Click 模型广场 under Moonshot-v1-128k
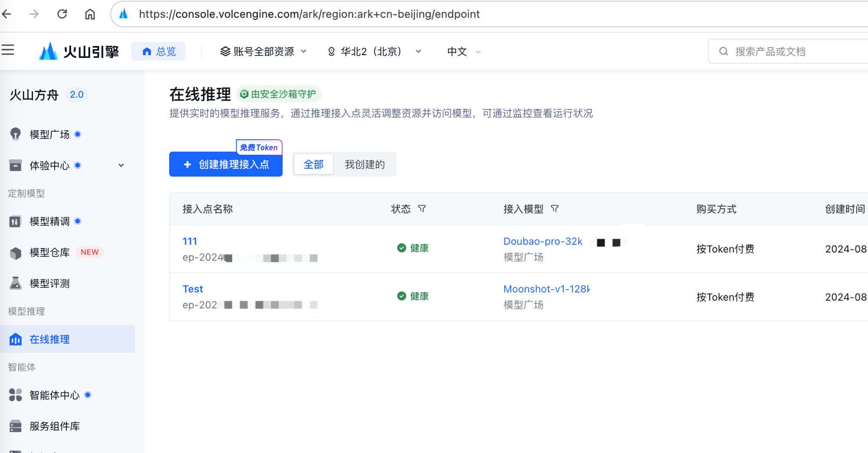 (523, 305)
